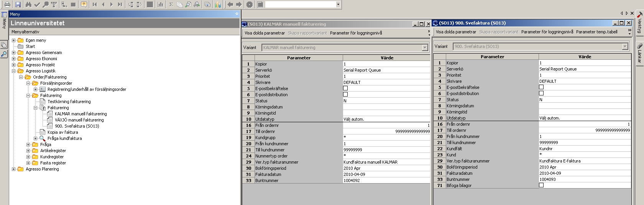Click the Värde column header in Svefaktura

[x=585, y=57]
